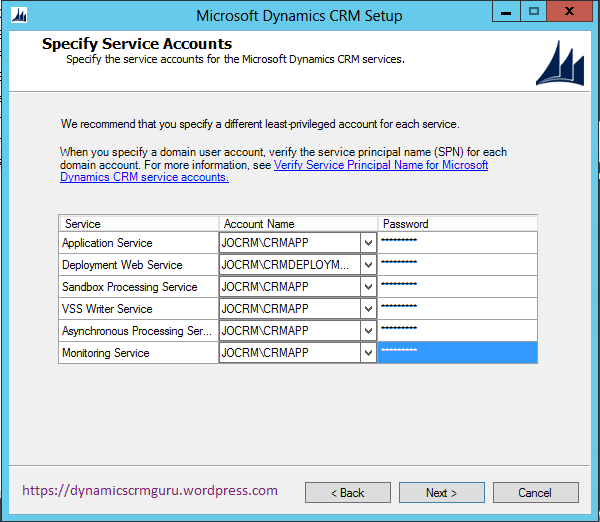Image resolution: width=600 pixels, height=522 pixels.
Task: Click Sandbox Processing Service password field
Action: pyautogui.click(x=457, y=287)
